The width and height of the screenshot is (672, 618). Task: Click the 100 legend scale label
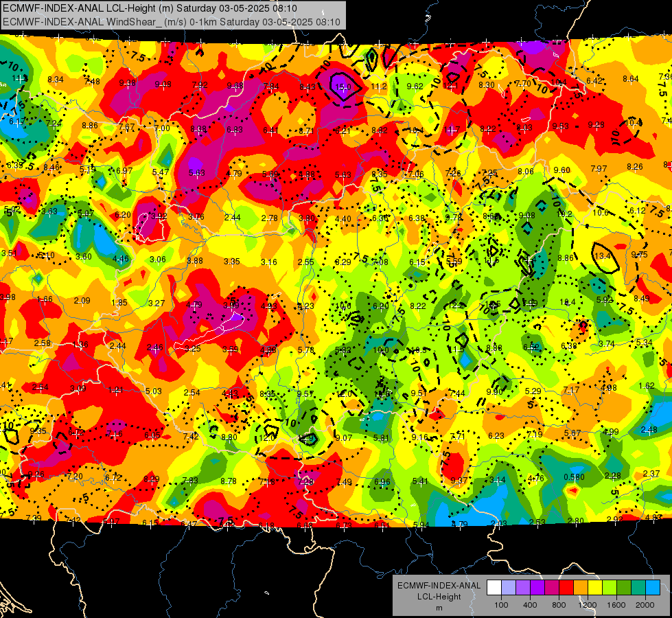pos(501,605)
